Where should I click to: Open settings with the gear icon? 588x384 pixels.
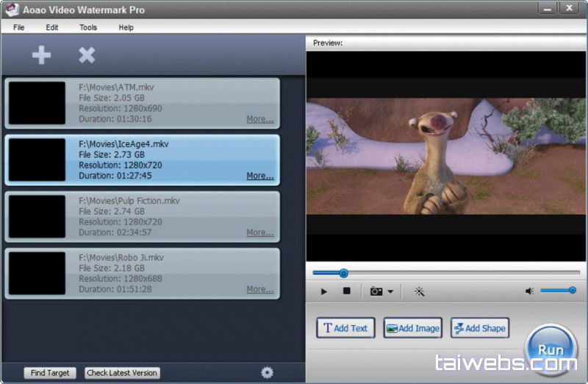click(x=267, y=372)
